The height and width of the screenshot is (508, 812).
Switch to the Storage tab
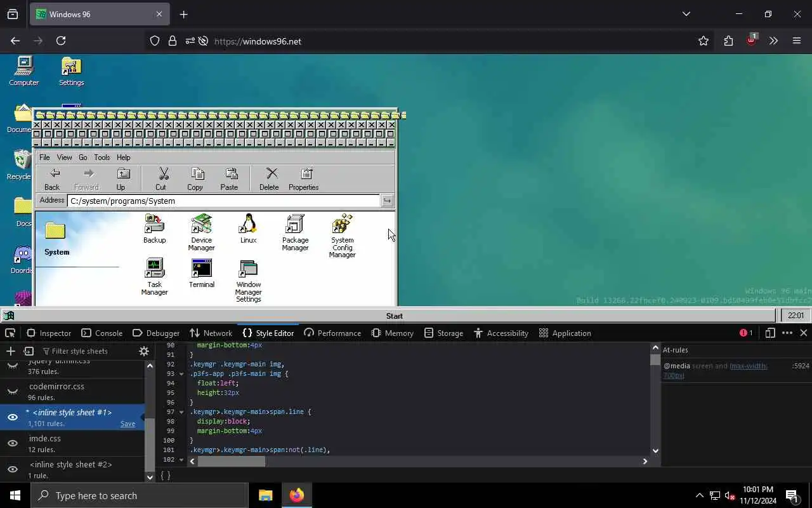[444, 333]
